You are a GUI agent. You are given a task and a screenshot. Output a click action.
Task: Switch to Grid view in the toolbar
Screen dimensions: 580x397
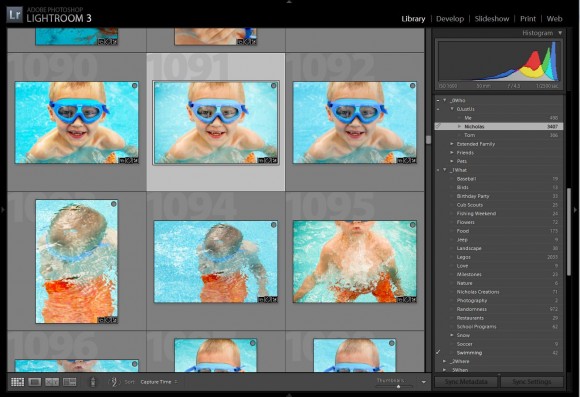(17, 382)
